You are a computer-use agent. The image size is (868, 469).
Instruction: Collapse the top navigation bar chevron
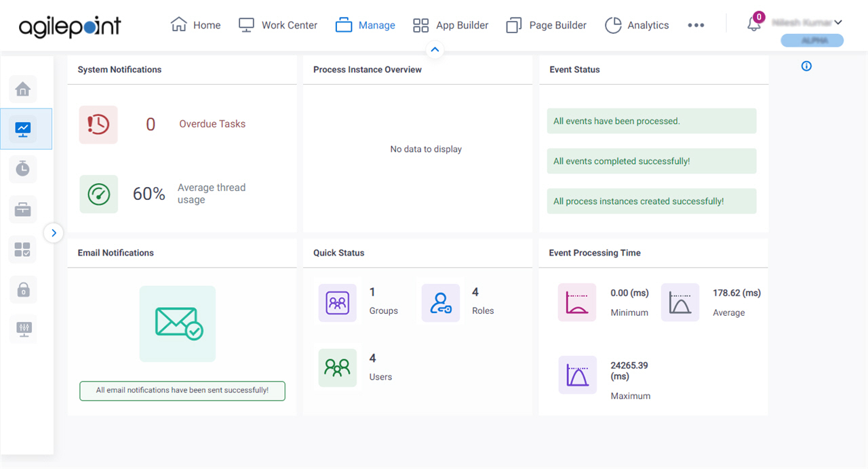[435, 49]
